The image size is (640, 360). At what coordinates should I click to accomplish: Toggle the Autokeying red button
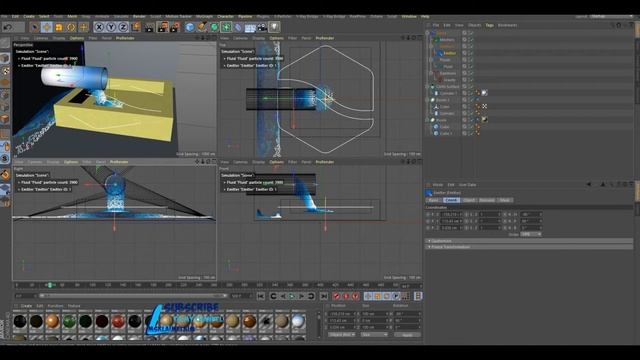pos(346,296)
